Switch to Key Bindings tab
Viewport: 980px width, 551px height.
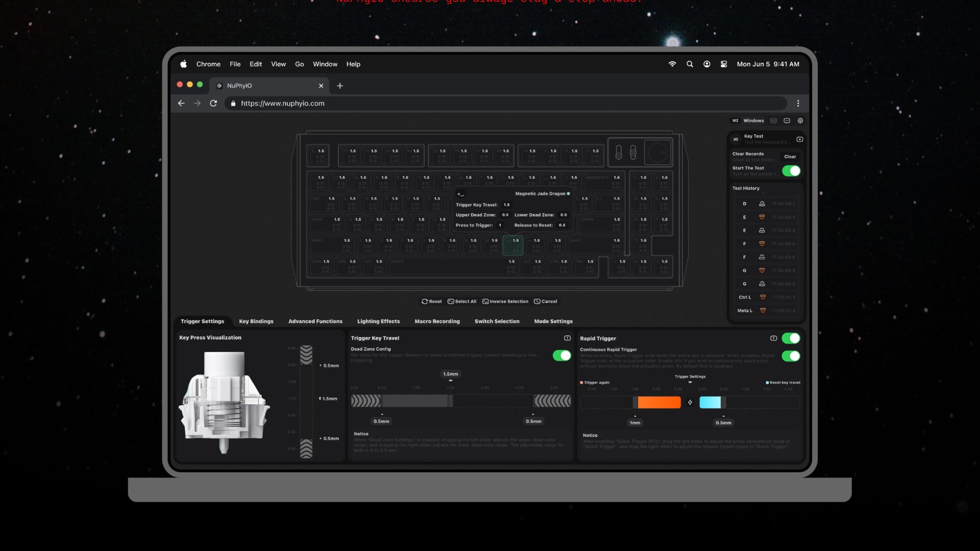(x=256, y=321)
